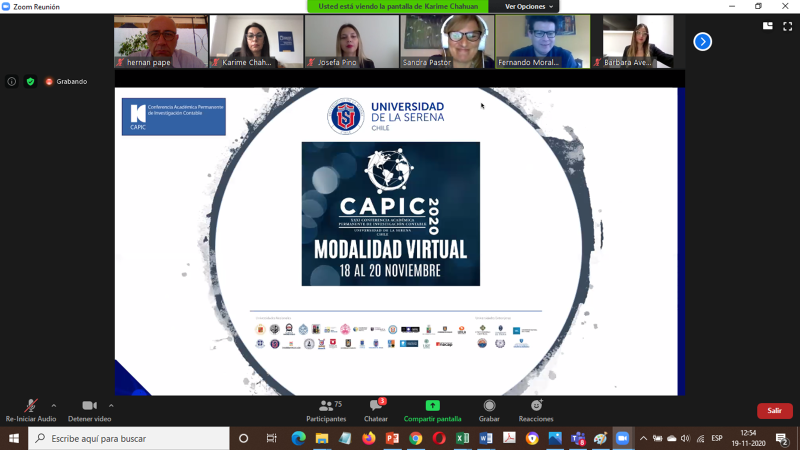Click the battery tray icon

coord(658,438)
